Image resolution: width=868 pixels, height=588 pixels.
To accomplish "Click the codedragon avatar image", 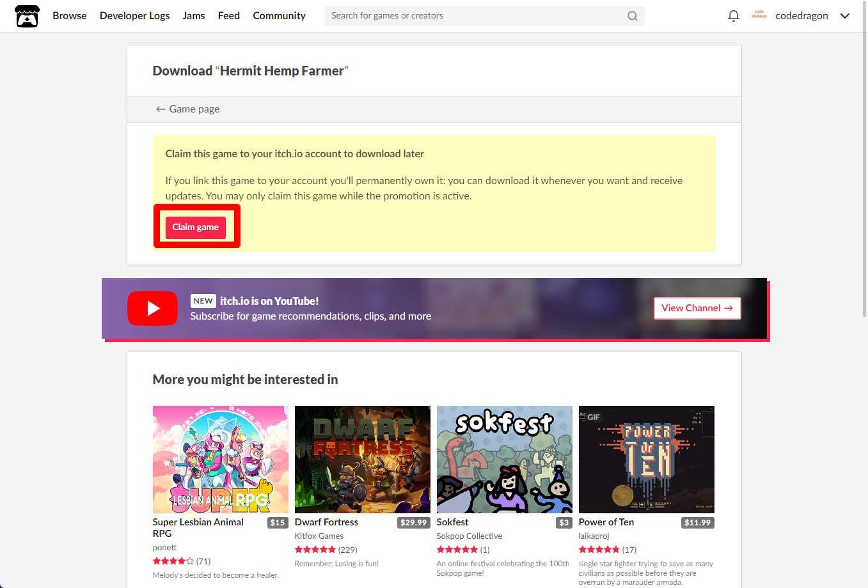I will pos(759,15).
